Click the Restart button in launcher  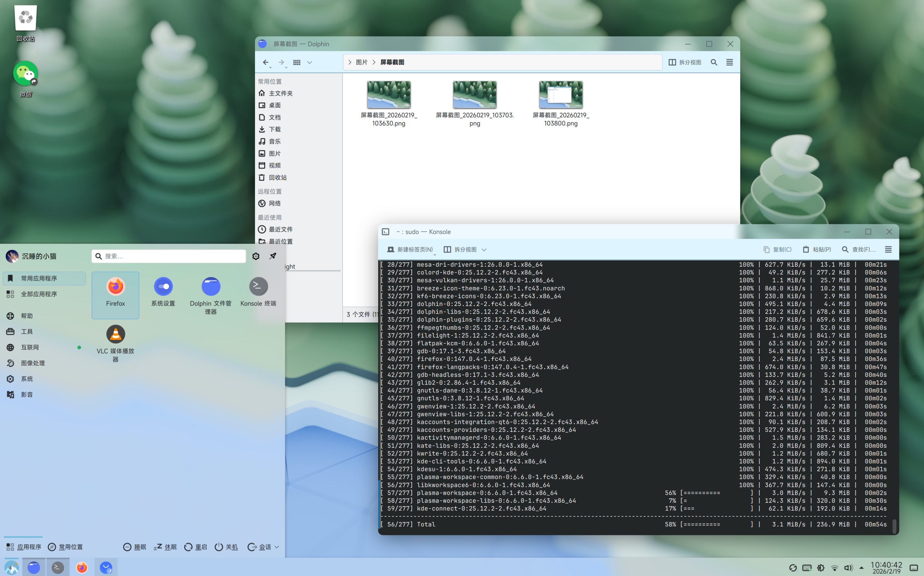click(x=196, y=547)
